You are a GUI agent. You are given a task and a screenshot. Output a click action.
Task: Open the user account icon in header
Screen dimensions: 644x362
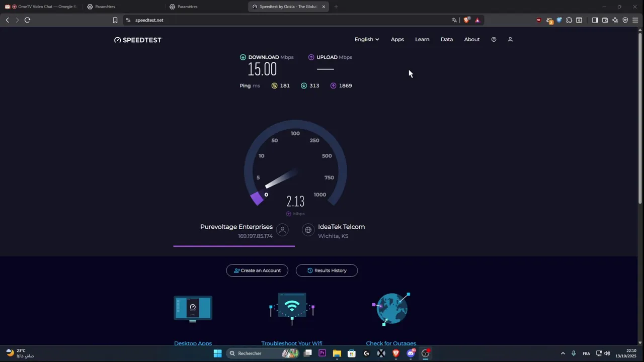click(x=510, y=39)
